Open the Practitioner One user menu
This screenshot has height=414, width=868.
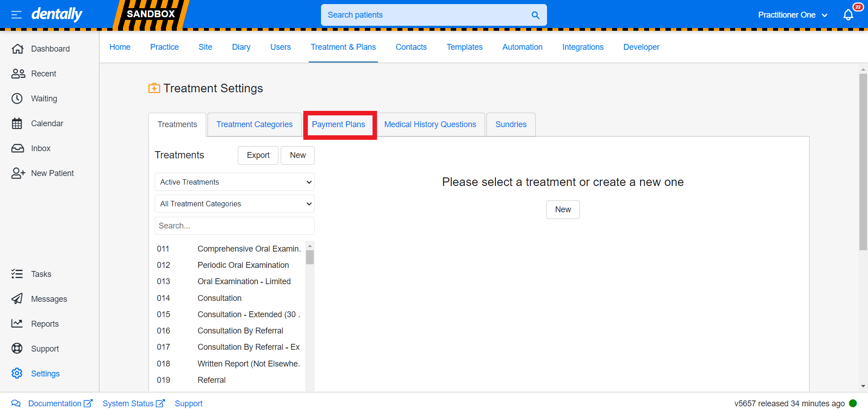[792, 15]
